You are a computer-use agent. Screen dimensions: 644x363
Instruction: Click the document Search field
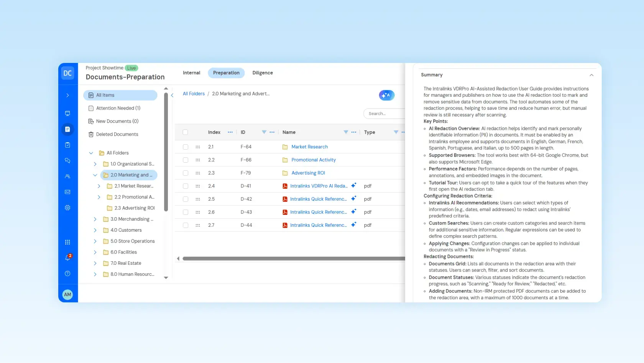384,114
